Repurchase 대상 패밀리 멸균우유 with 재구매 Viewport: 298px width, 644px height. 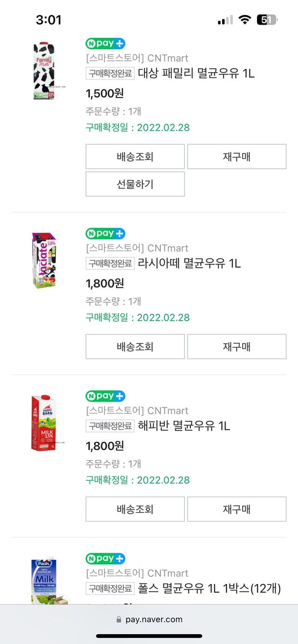coord(237,157)
